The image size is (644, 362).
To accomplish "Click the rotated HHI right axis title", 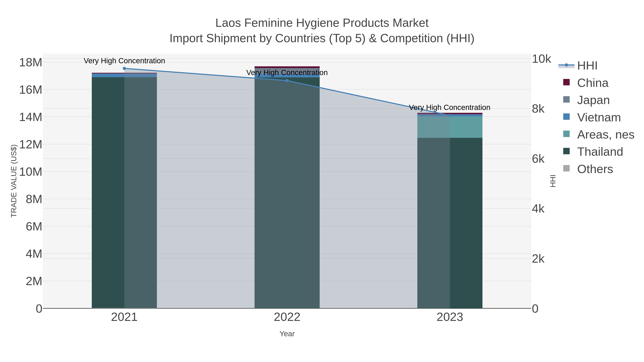I will click(x=553, y=181).
